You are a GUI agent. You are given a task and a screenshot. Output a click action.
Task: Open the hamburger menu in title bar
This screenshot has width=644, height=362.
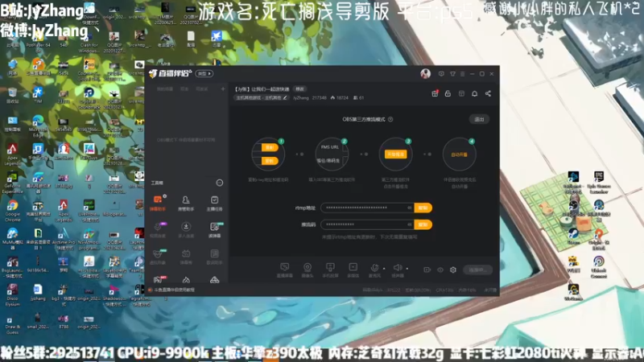pyautogui.click(x=462, y=74)
